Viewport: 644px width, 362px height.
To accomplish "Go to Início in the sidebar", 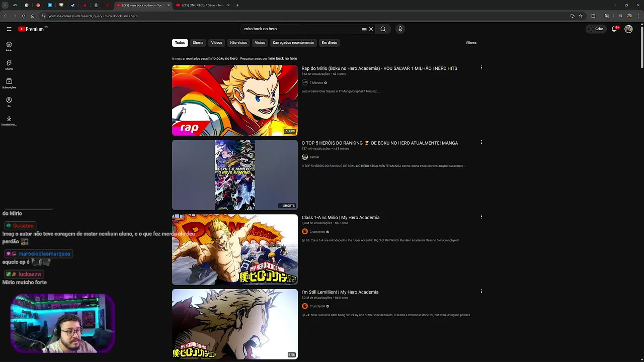I will coord(9,46).
